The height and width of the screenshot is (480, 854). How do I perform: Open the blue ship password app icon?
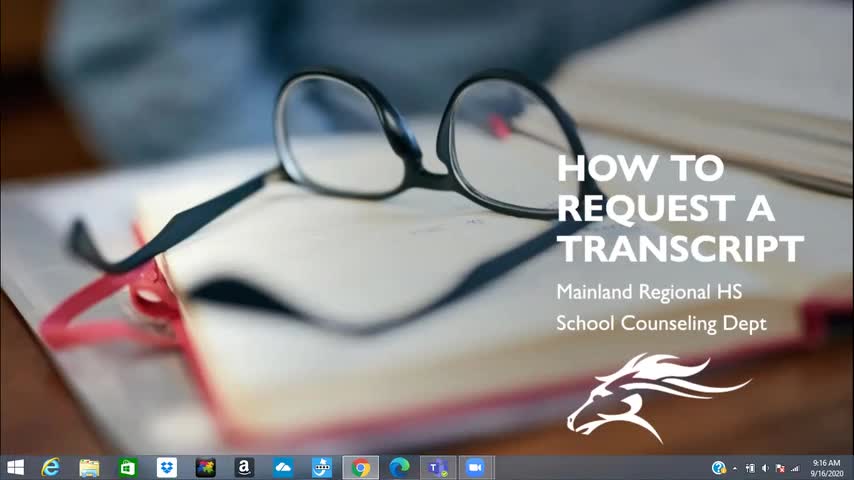322,467
